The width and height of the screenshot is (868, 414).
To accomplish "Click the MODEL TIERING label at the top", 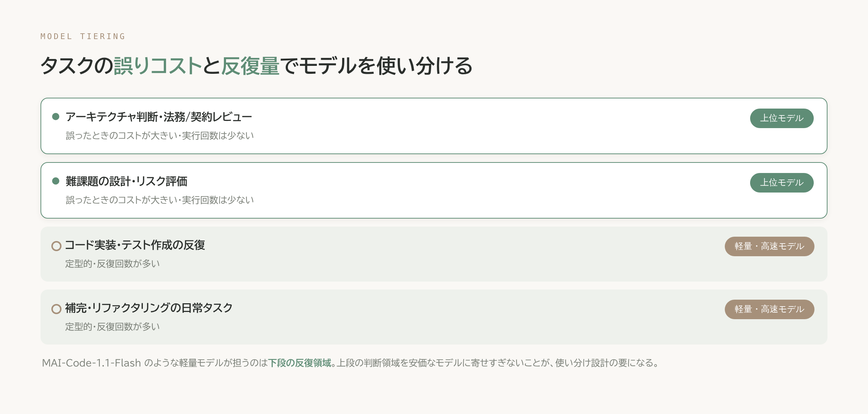I will tap(83, 36).
